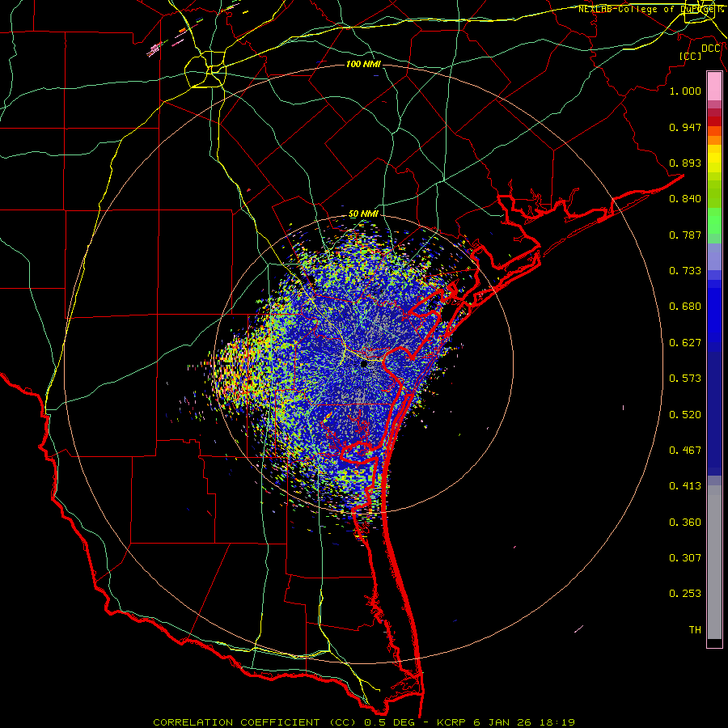Viewport: 728px width, 728px height.
Task: Click the 0.733 color scale value
Action: 685,271
